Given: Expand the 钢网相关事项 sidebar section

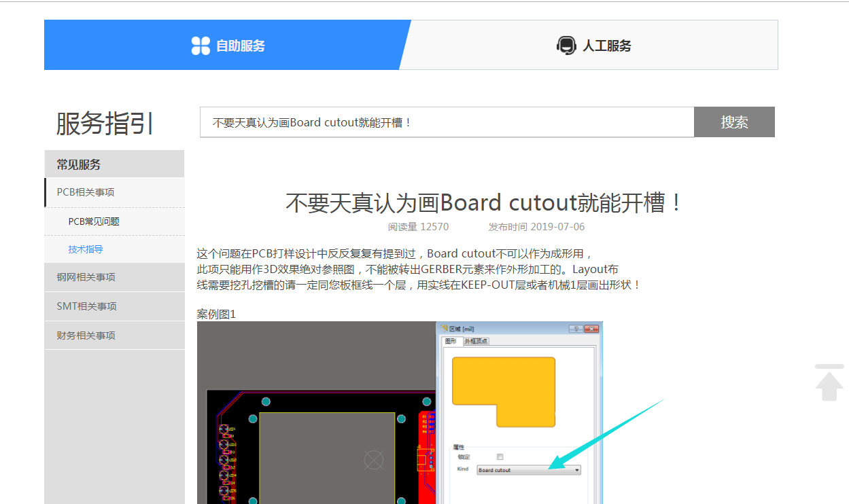Looking at the screenshot, I should coord(86,277).
